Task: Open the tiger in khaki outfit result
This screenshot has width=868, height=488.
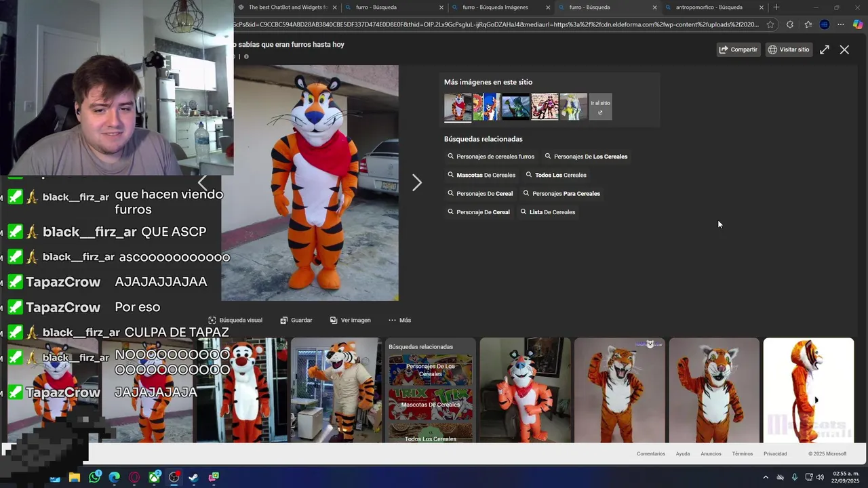Action: pos(336,390)
